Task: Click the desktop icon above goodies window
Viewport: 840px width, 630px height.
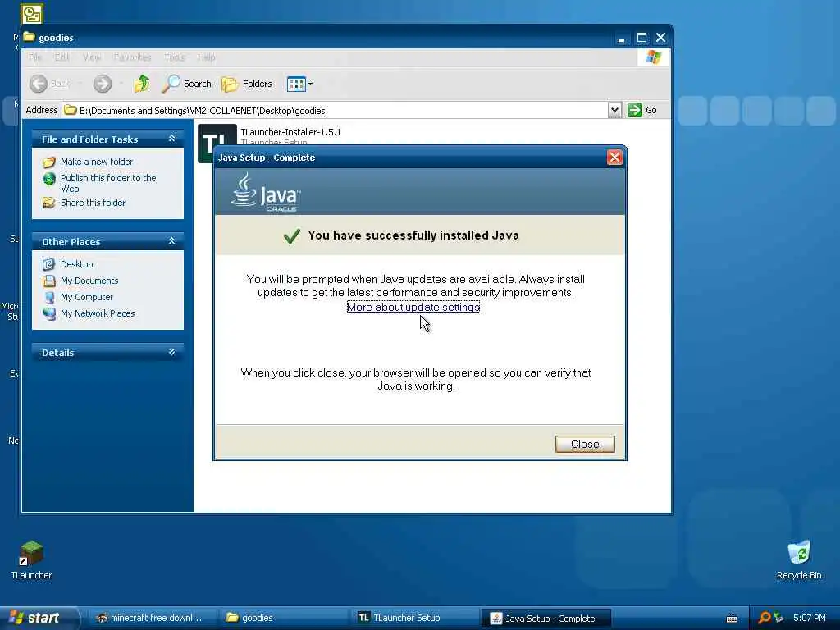Action: pos(32,13)
